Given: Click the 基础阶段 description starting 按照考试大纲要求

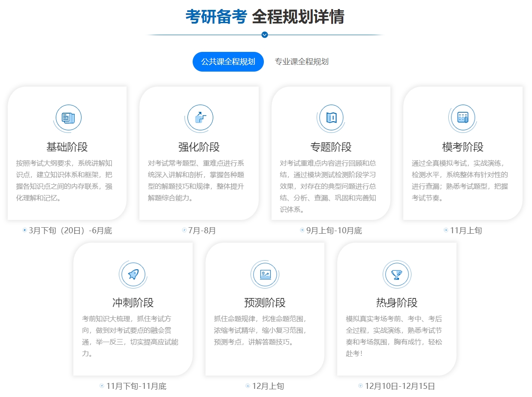Looking at the screenshot, I should tap(64, 180).
